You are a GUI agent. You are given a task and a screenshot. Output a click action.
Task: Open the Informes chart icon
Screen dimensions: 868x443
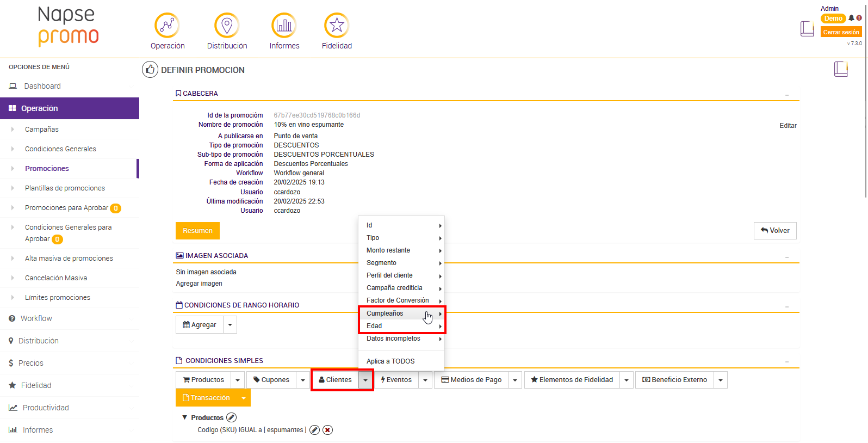click(284, 26)
